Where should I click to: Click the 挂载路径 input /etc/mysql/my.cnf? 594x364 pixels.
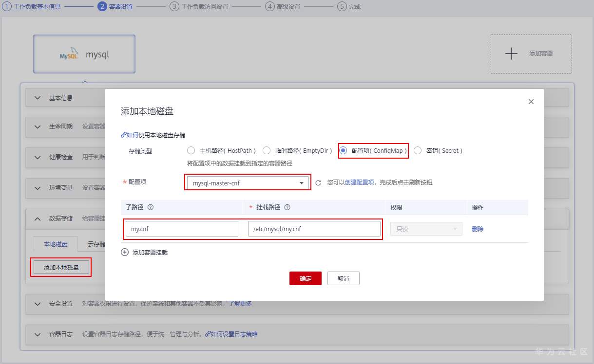[314, 229]
